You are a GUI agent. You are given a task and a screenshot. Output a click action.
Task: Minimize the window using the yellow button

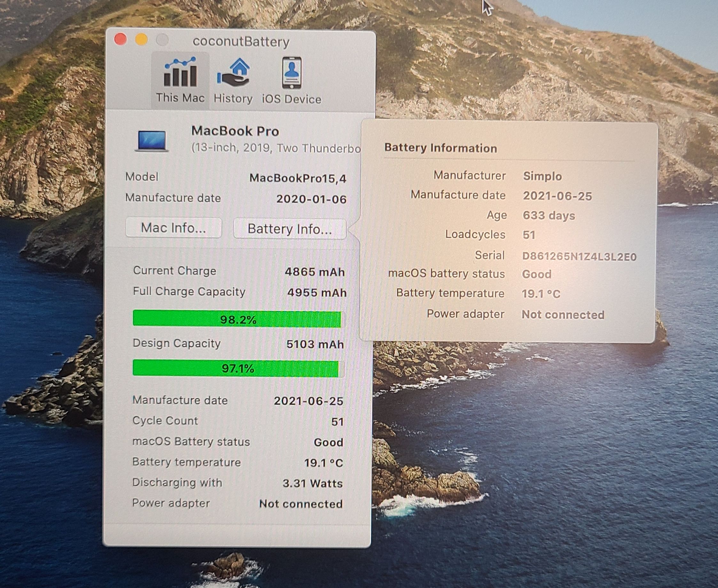(141, 40)
